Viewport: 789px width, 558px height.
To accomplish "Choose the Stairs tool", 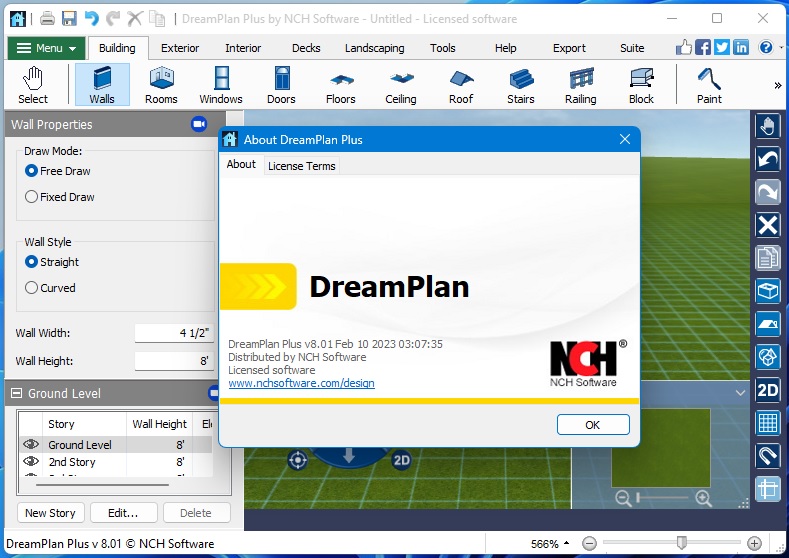I will tap(520, 85).
